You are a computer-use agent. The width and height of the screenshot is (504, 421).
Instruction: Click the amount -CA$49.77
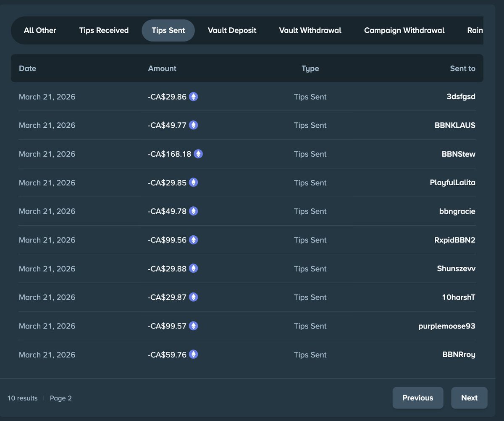click(167, 125)
